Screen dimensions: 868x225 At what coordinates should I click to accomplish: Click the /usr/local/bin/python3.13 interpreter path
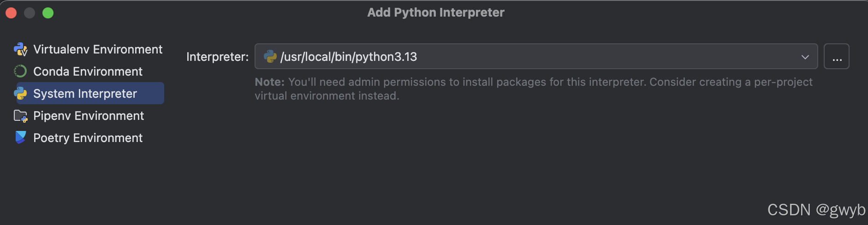(x=349, y=57)
